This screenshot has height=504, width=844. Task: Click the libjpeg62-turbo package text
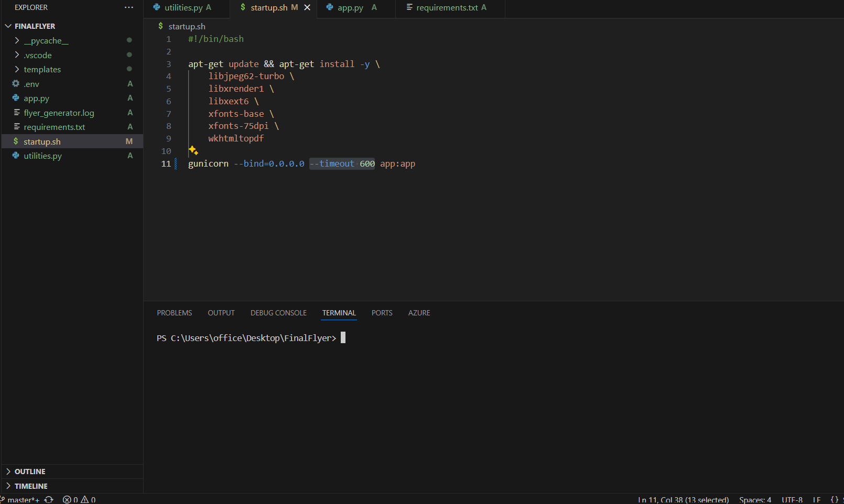[x=246, y=76]
